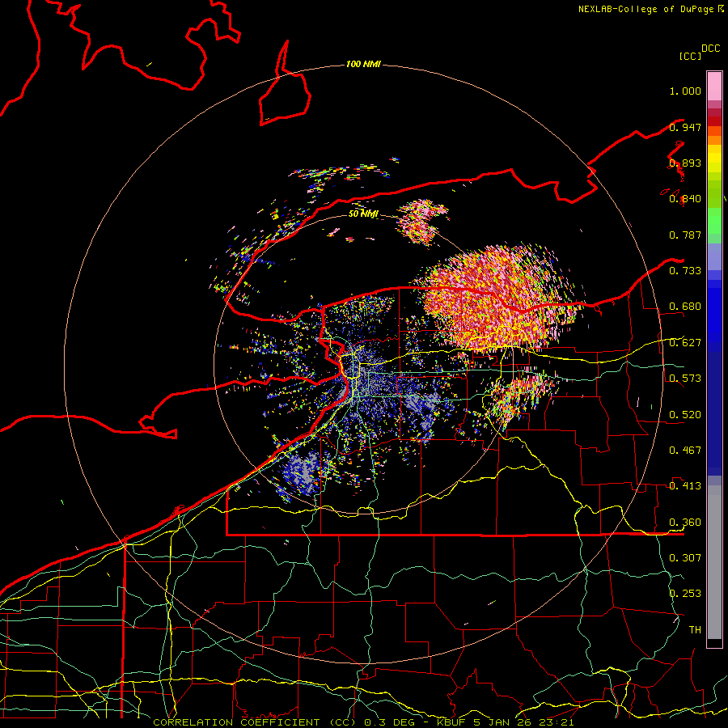Select the 0.360 legend value
The image size is (728, 728).
pyautogui.click(x=685, y=523)
